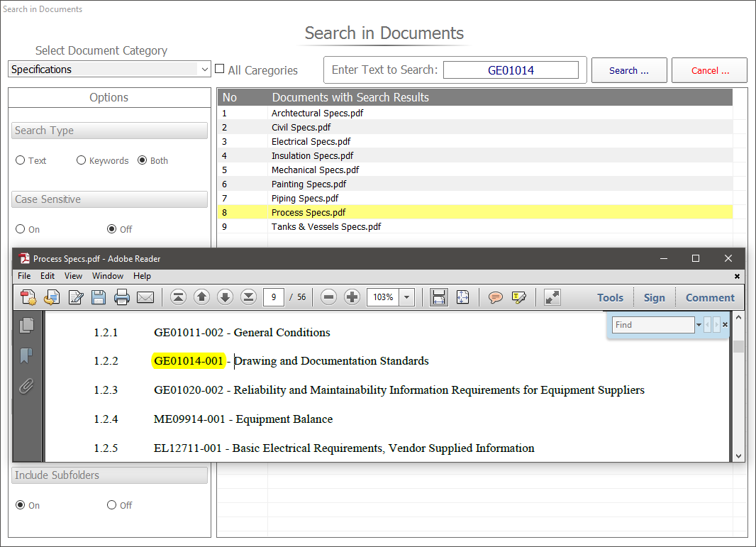Turn Case Sensitive On
756x547 pixels.
21,229
